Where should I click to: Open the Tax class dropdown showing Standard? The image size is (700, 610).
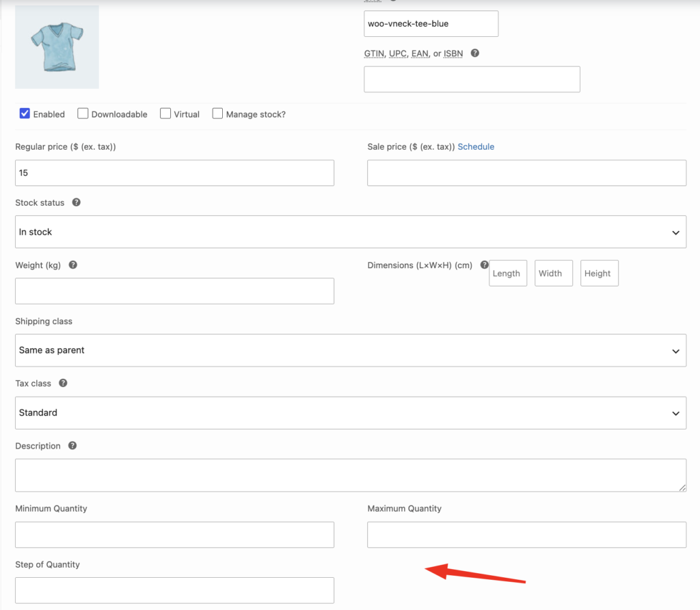coord(351,413)
